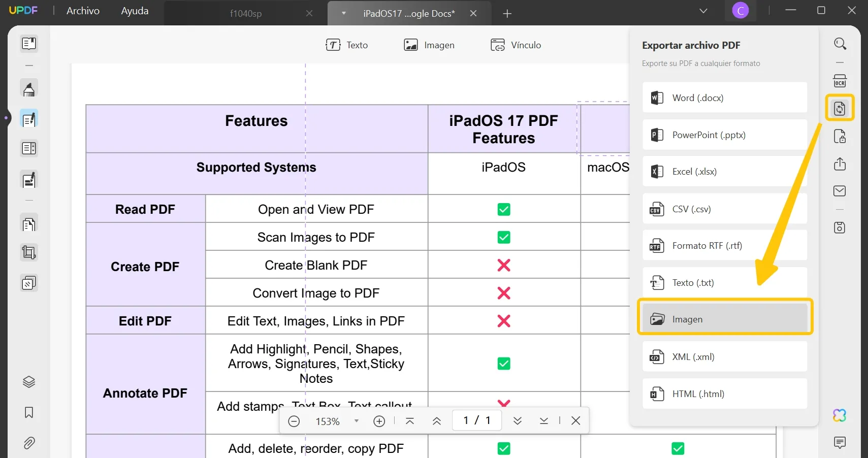Viewport: 868px width, 458px height.
Task: Show the Bookmarks panel icon
Action: [29, 412]
